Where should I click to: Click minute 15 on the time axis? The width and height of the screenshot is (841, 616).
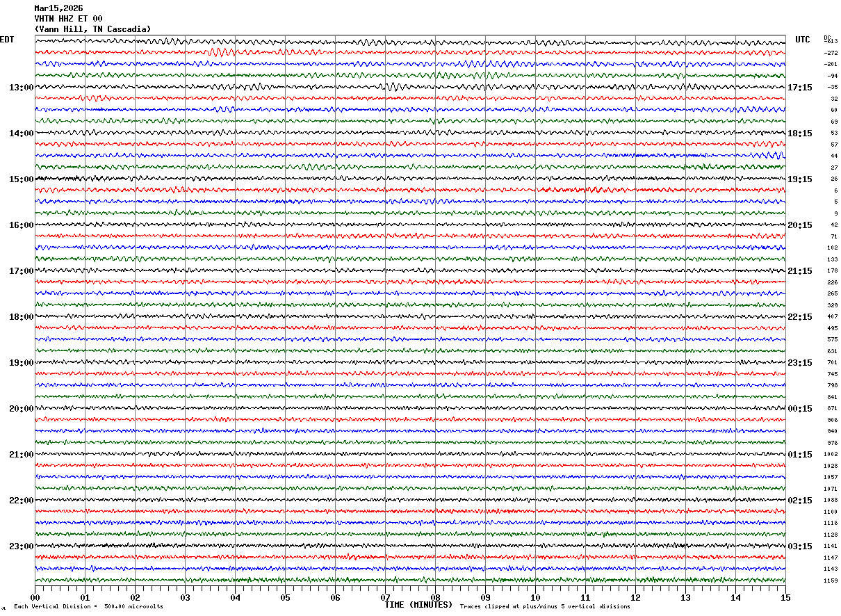785,597
